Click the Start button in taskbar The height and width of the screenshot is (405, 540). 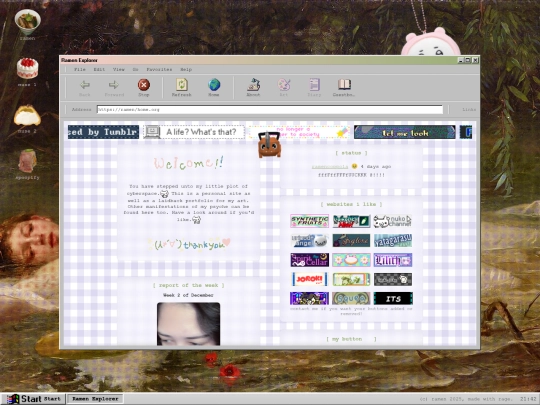pyautogui.click(x=34, y=399)
